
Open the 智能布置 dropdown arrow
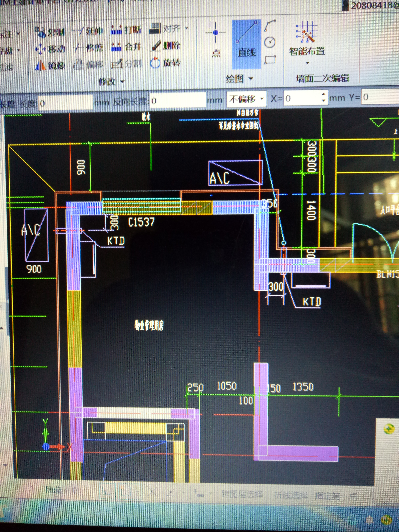[307, 63]
